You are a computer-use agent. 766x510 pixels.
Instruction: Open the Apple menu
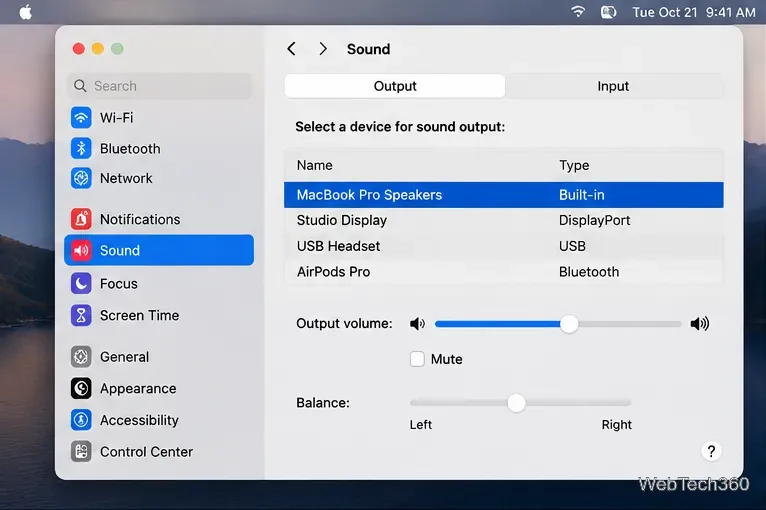tap(25, 12)
